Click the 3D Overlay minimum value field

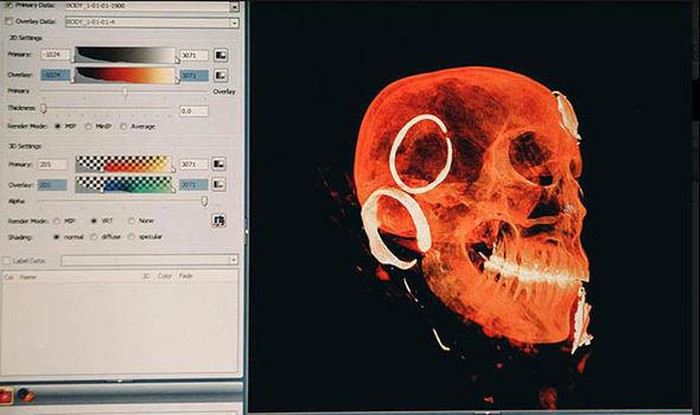53,184
